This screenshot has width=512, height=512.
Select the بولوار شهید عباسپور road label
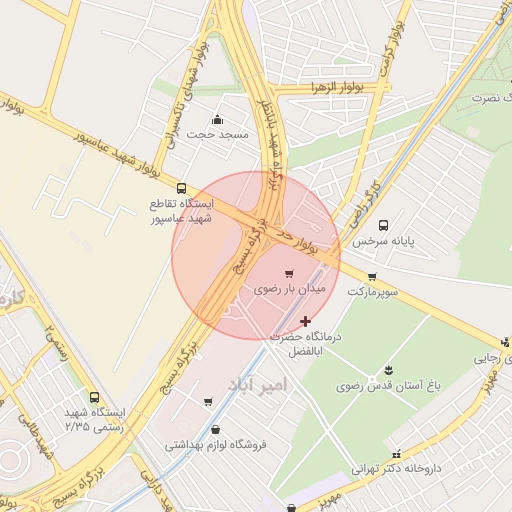[117, 155]
